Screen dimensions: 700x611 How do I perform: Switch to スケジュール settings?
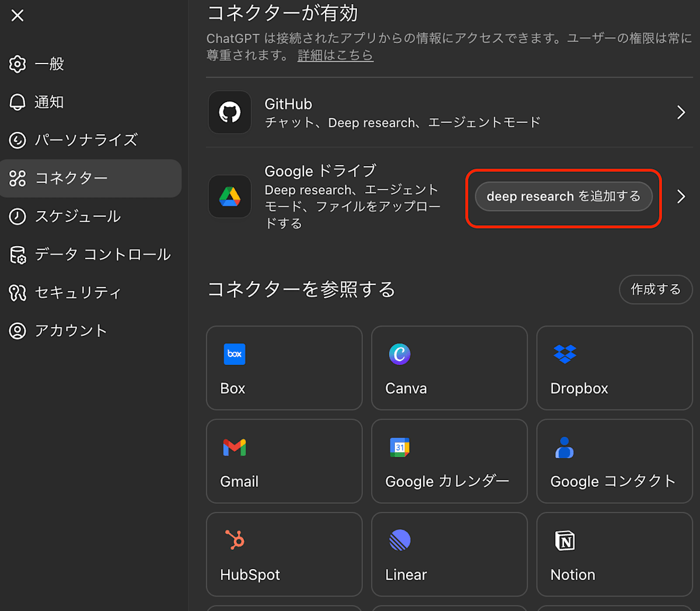coord(90,216)
